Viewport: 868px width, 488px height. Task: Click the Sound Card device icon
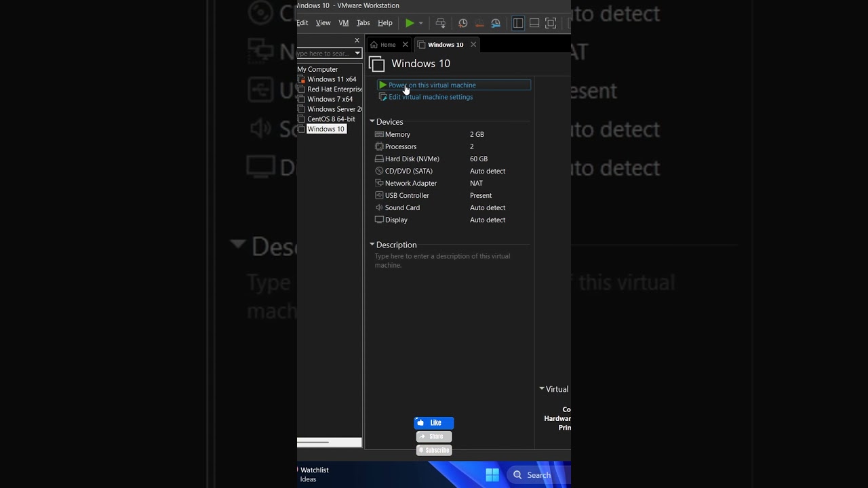point(379,207)
